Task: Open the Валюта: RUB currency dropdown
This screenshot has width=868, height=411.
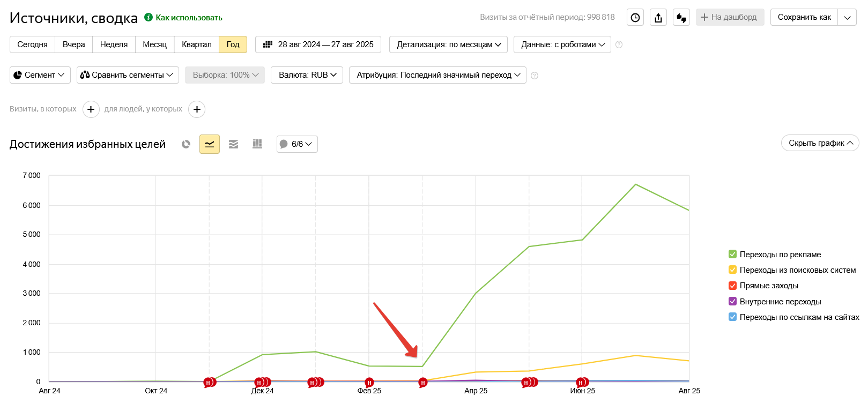Action: coord(307,75)
